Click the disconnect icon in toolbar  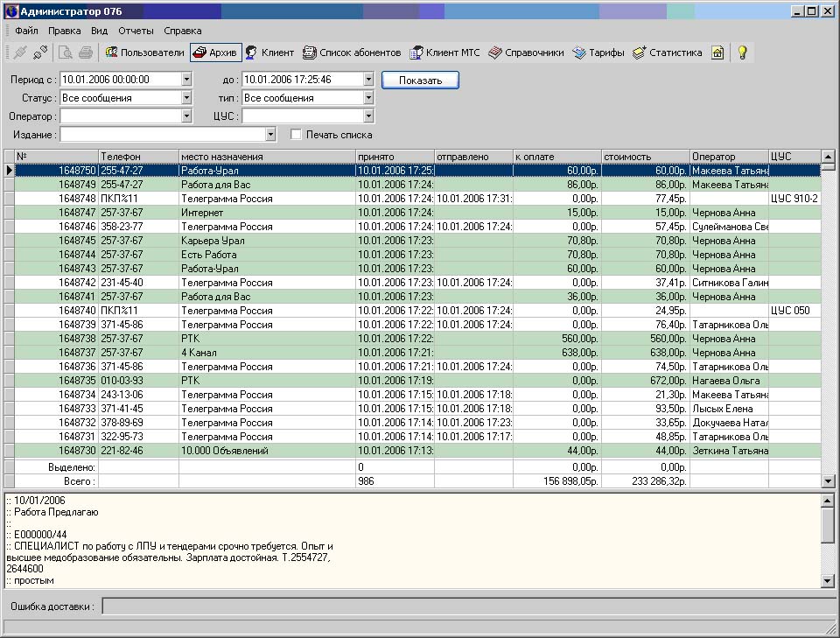coord(40,53)
